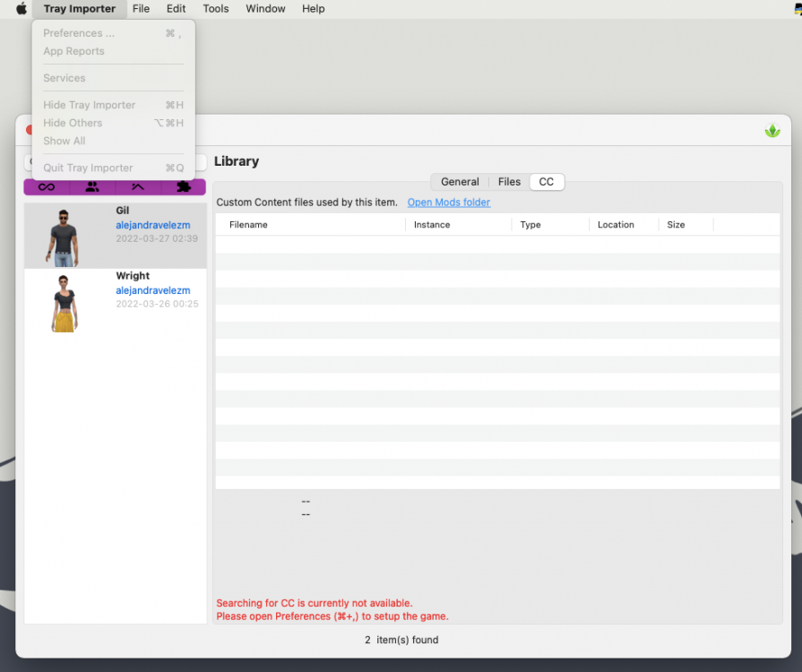The width and height of the screenshot is (802, 672).
Task: Click the Gil household name
Action: pyautogui.click(x=122, y=211)
